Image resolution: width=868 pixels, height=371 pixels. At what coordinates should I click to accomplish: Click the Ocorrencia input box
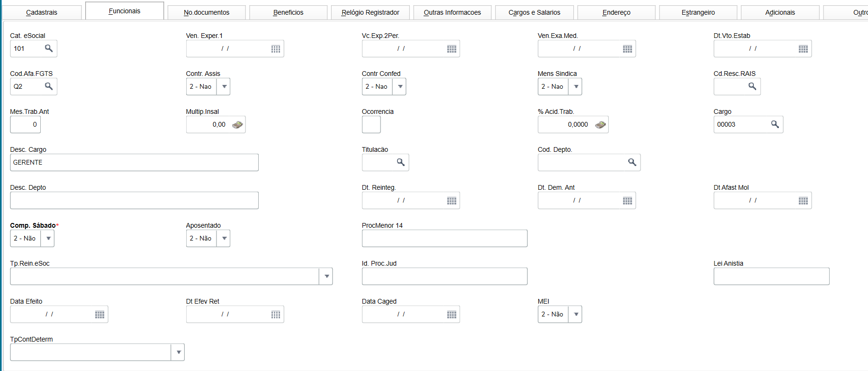click(x=371, y=125)
